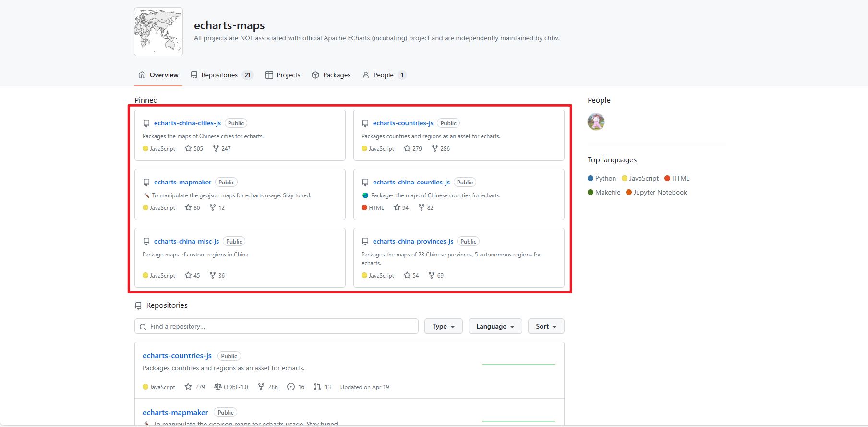
Task: Filter by Python in Top languages
Action: click(602, 178)
